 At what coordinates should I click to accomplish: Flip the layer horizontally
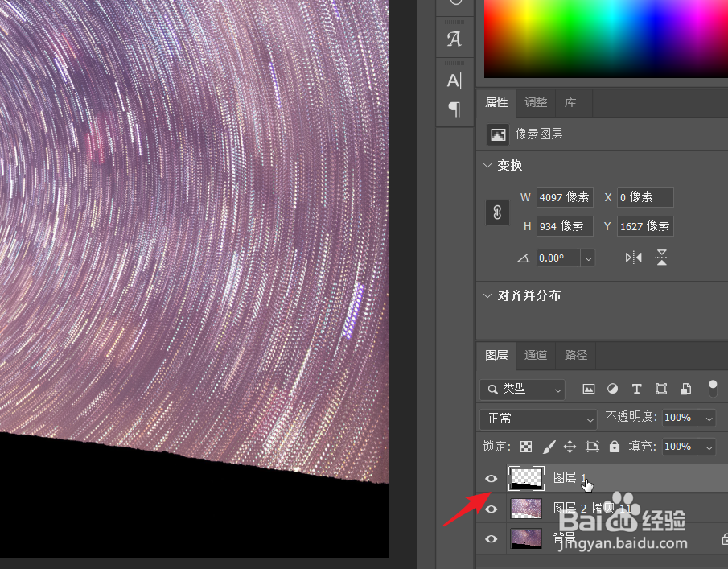(633, 258)
